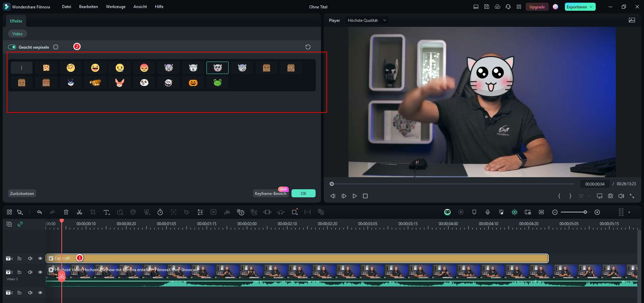Screen dimensions: 644x303
Task: Open the Höchste Qualität quality dropdown
Action: point(367,20)
